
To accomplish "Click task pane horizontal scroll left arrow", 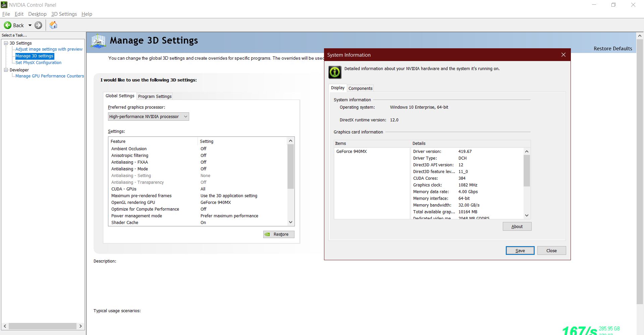I will click(x=5, y=326).
